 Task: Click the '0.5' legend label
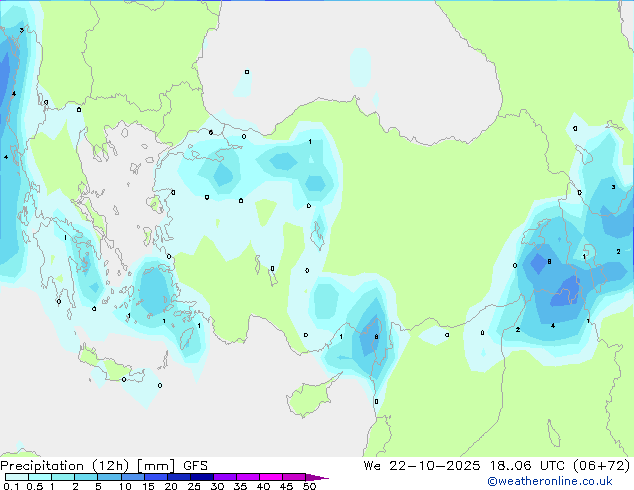tap(35, 486)
